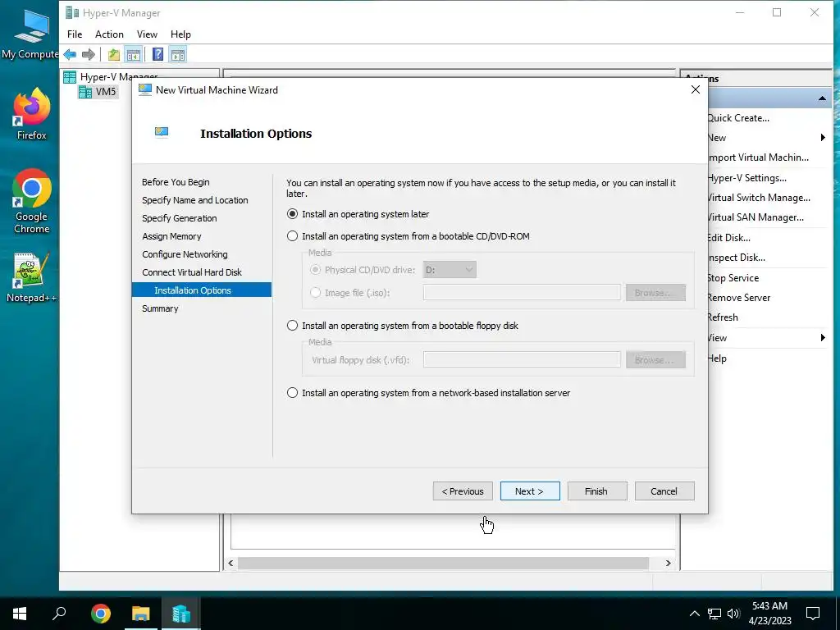
Task: Open the network status tray icon
Action: (714, 614)
